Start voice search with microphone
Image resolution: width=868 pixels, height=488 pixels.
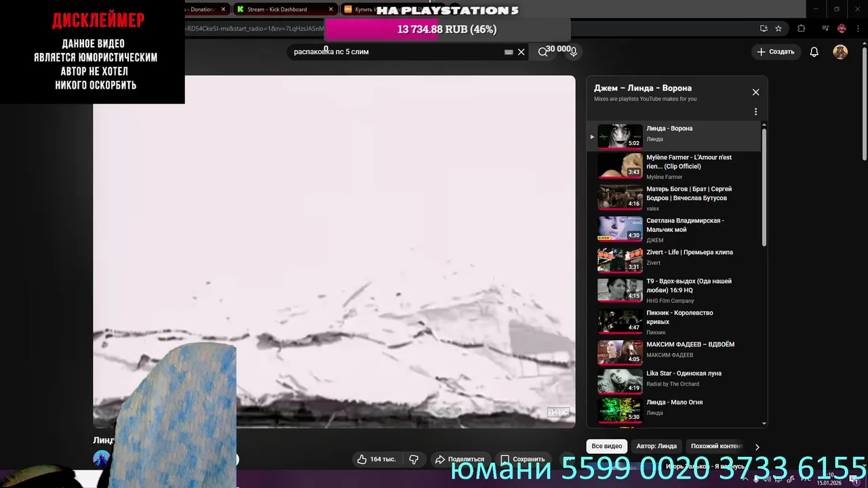click(573, 52)
